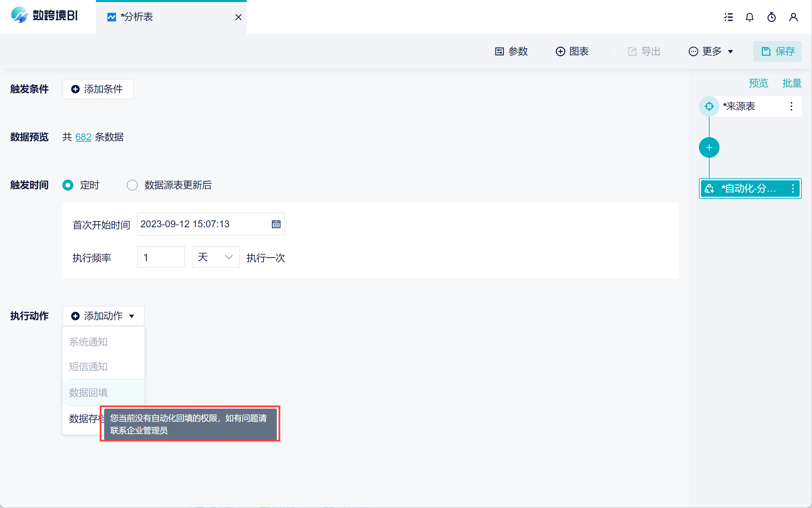Select the 定时 radio option

pyautogui.click(x=68, y=185)
